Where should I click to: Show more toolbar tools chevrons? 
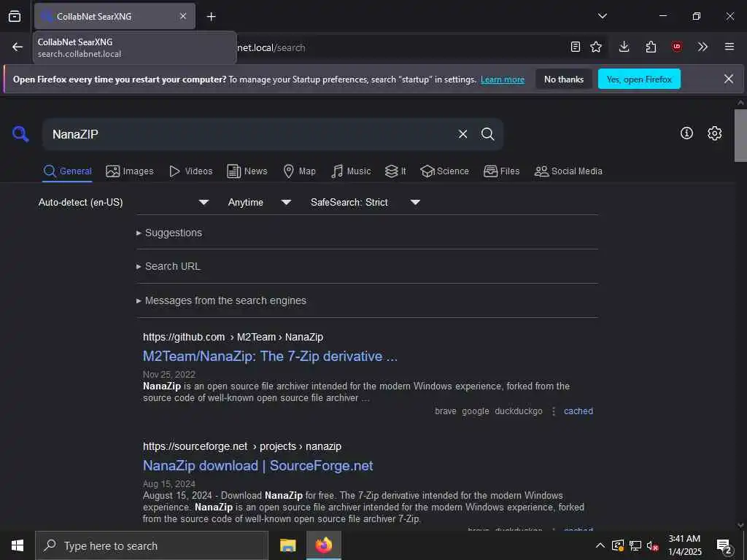point(703,47)
